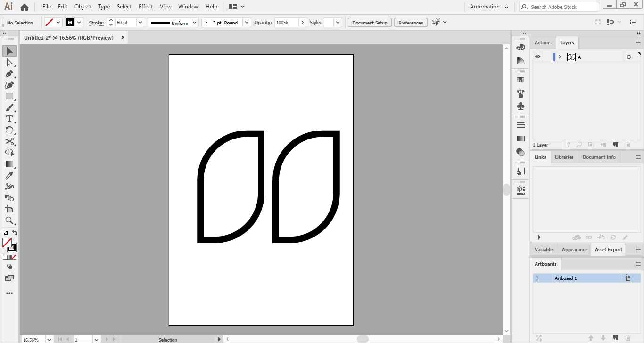Select the Blend tool
The image size is (644, 343).
(9, 198)
